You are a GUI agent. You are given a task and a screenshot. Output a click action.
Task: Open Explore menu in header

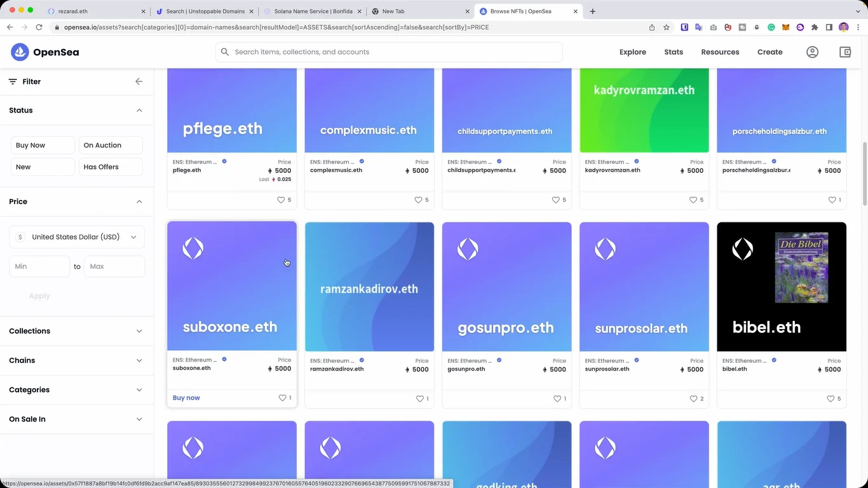633,52
